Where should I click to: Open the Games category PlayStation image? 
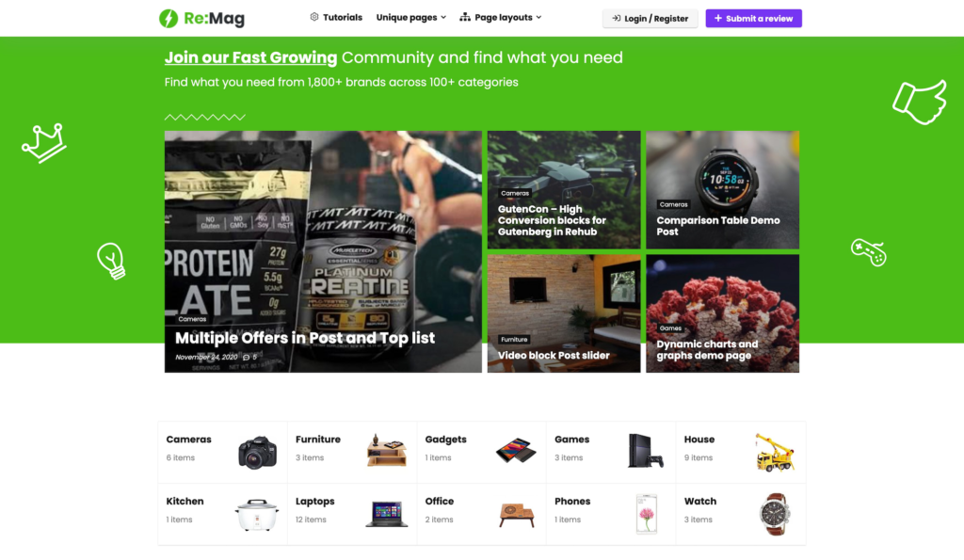(646, 451)
